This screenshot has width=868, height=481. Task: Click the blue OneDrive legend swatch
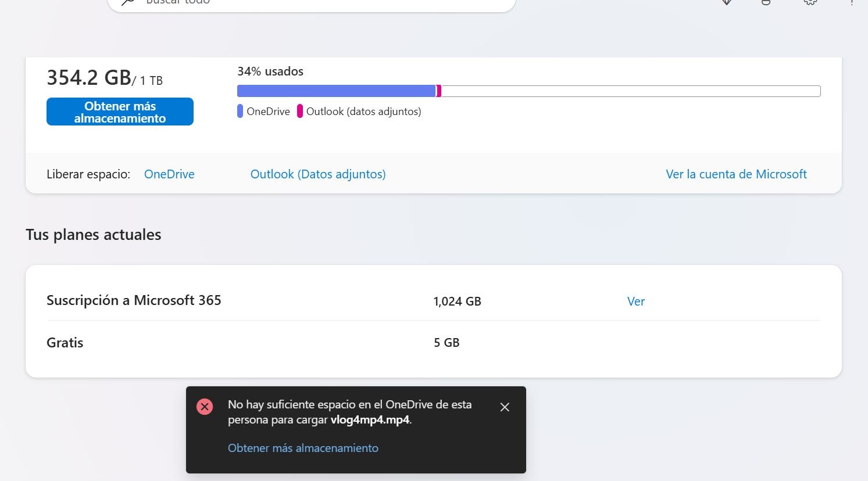pos(240,111)
